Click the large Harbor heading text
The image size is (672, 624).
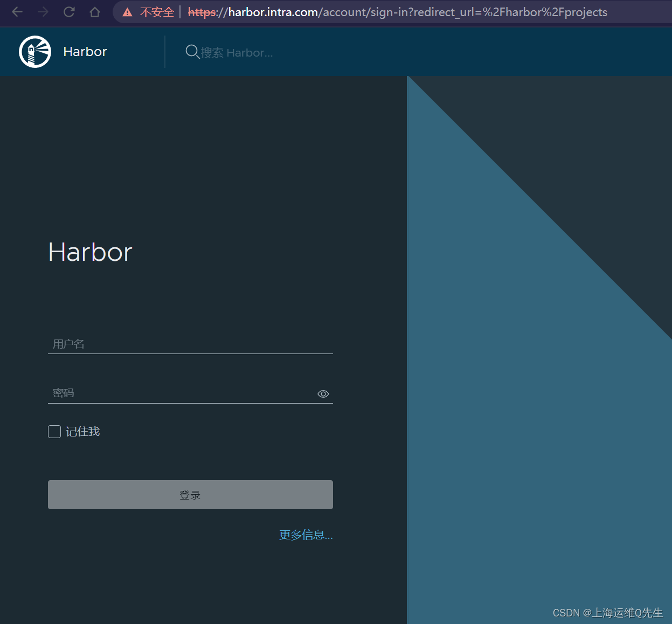pyautogui.click(x=90, y=252)
